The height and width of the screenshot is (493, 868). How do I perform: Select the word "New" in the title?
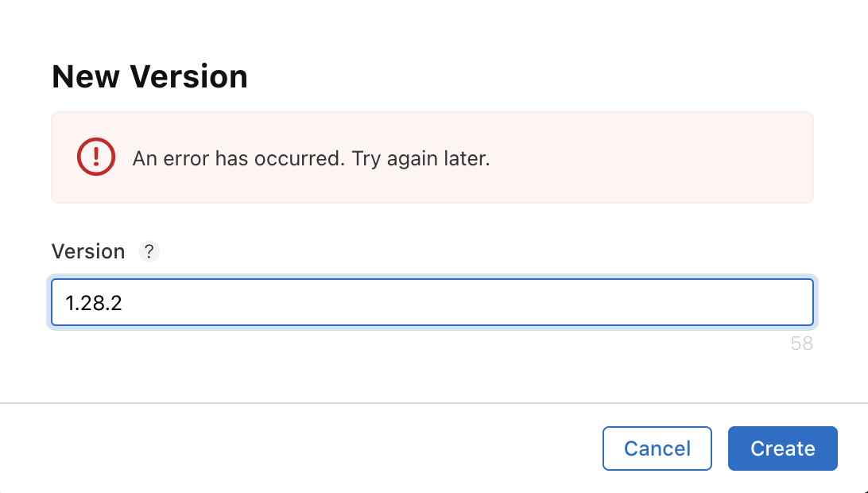(x=86, y=77)
